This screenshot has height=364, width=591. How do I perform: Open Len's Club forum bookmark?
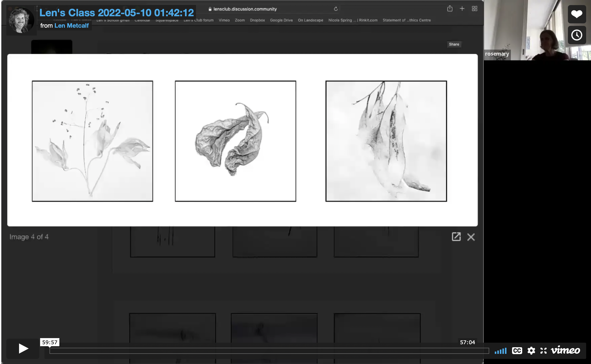199,20
